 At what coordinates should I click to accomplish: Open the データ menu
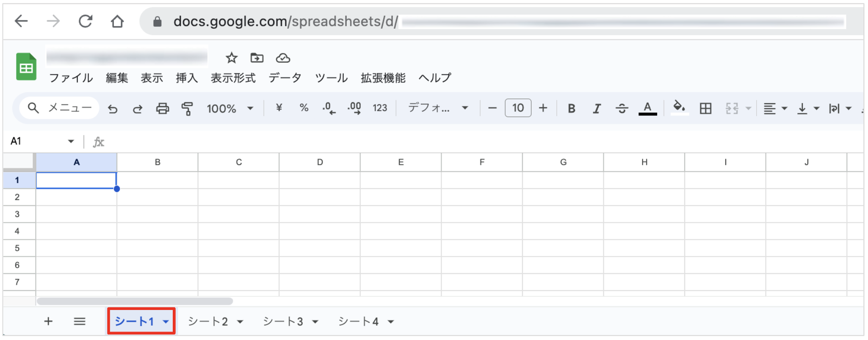[x=285, y=78]
